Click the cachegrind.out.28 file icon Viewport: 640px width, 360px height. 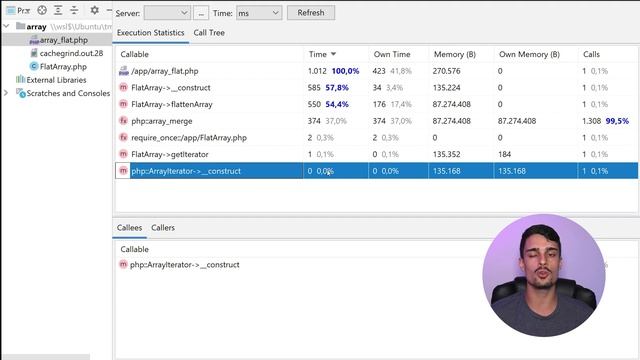[x=34, y=53]
